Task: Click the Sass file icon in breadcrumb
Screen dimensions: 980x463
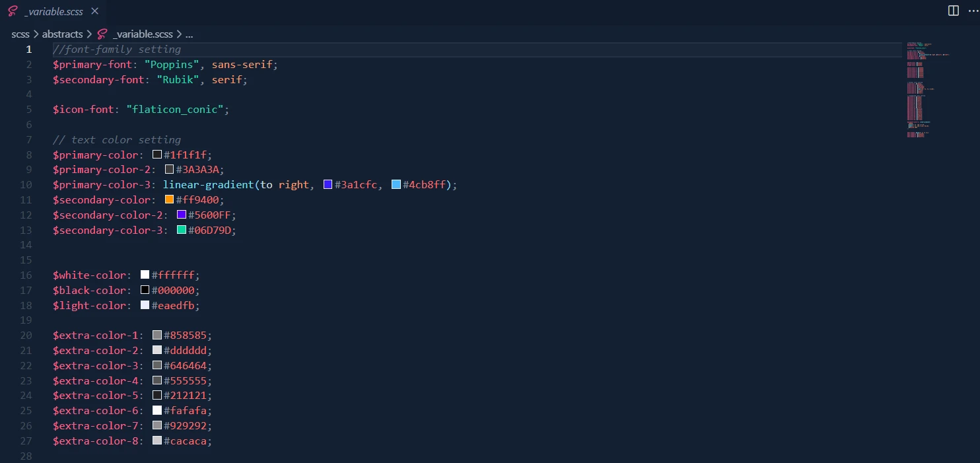Action: click(102, 34)
